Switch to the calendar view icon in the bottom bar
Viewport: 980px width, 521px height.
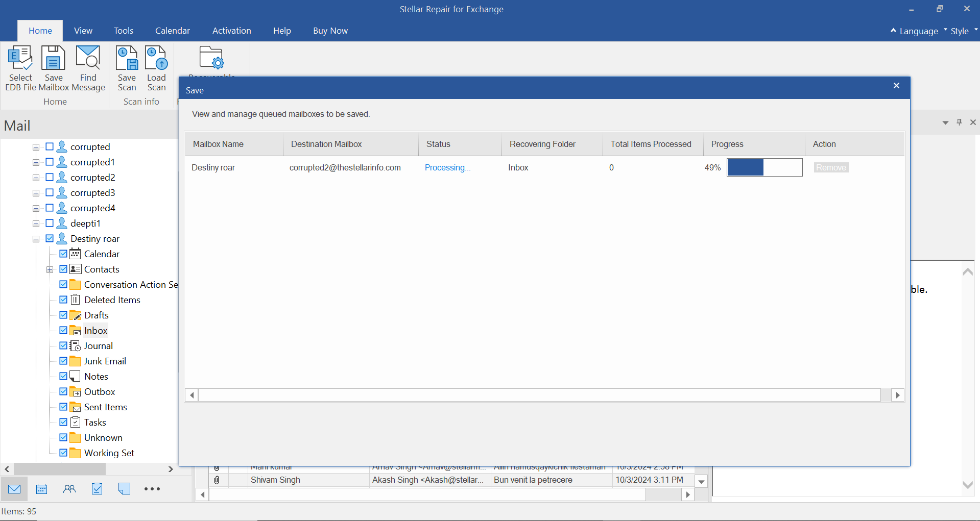pos(42,489)
